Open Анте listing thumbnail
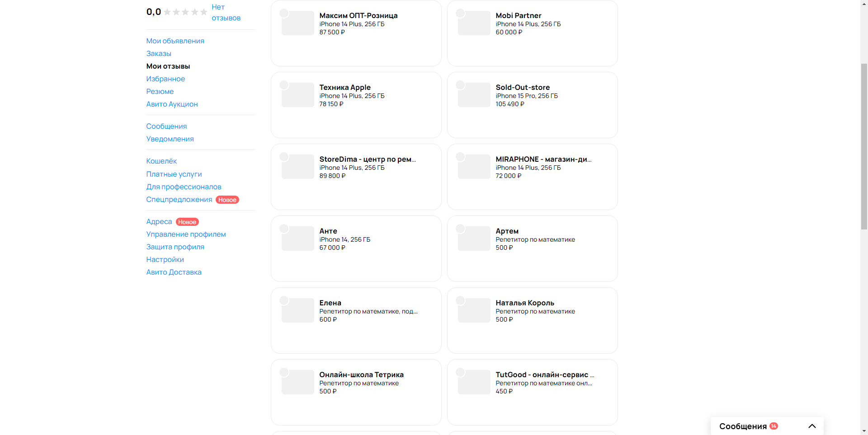 pyautogui.click(x=298, y=239)
